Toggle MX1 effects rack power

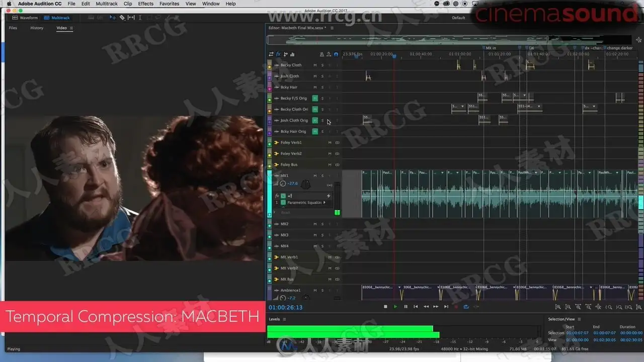click(283, 196)
